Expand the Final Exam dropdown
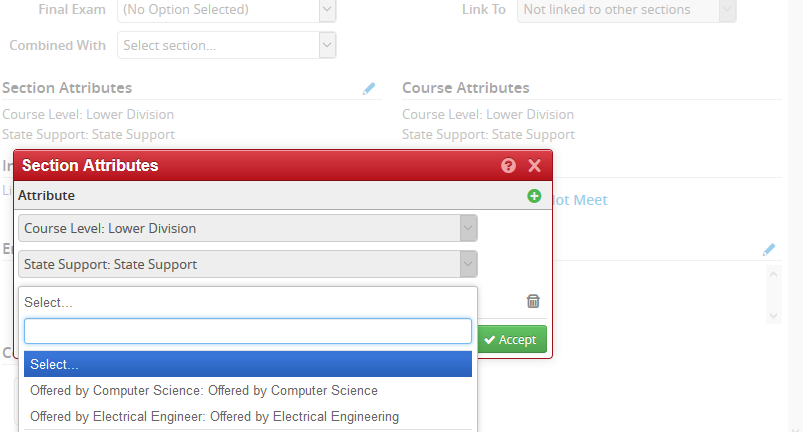Viewport: 803px width, 432px height. click(226, 10)
